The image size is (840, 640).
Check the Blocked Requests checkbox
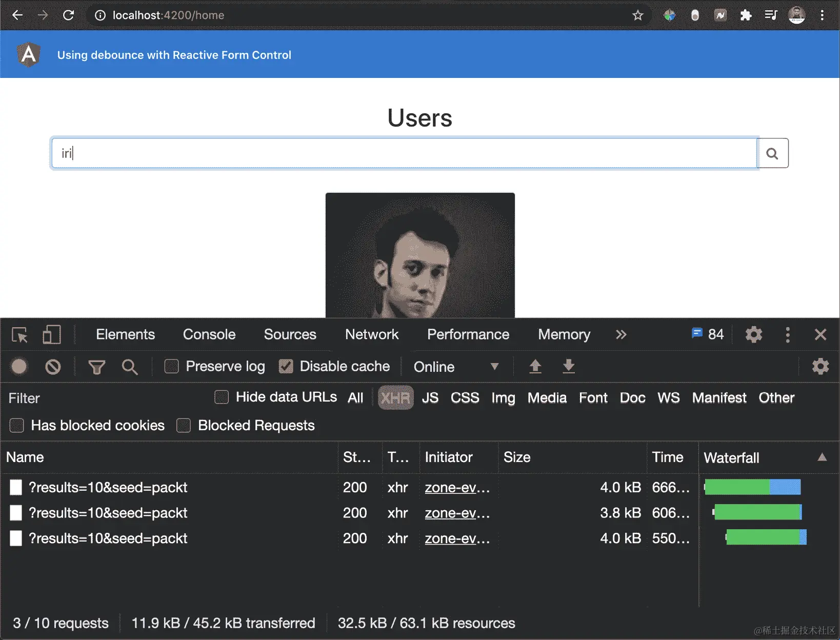click(184, 425)
